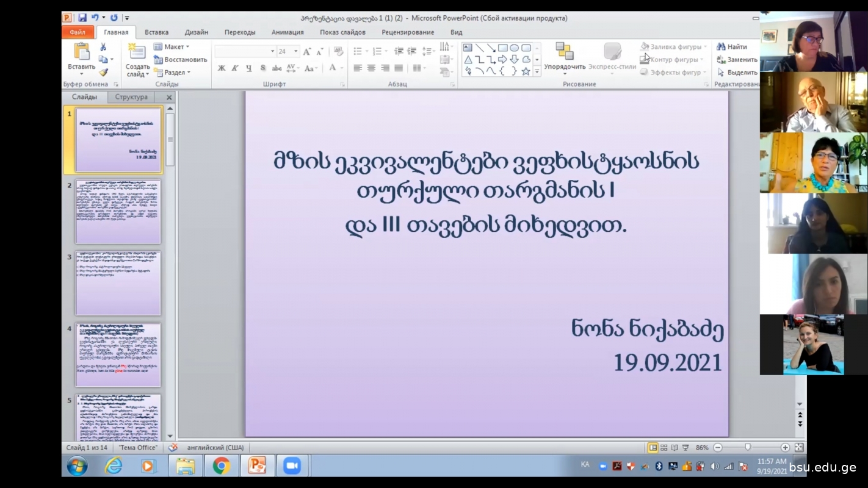Click the Восстановить reset button
Screen dimensions: 868x488
[181, 60]
